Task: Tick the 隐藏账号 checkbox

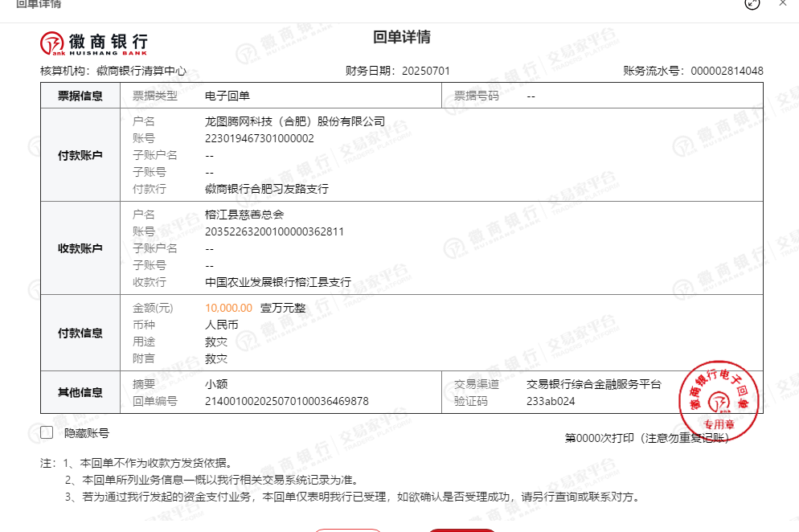Action: point(47,433)
